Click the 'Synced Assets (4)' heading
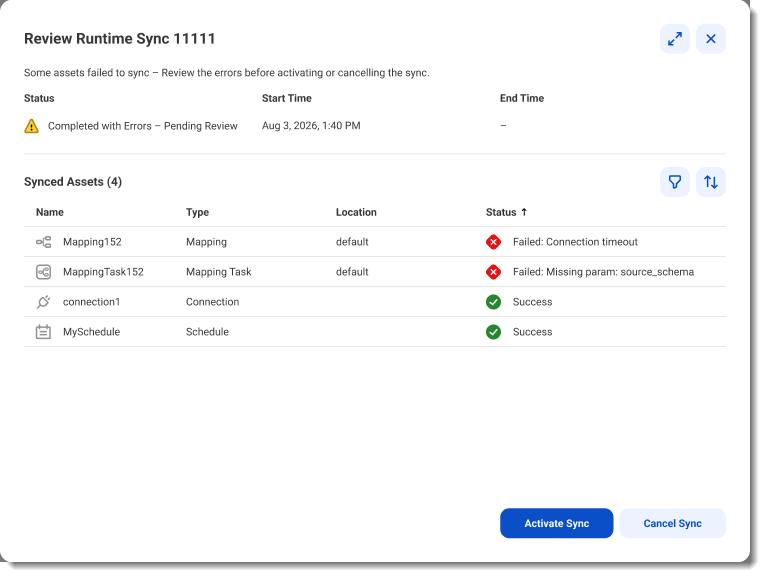This screenshot has width=765, height=577. coord(73,182)
